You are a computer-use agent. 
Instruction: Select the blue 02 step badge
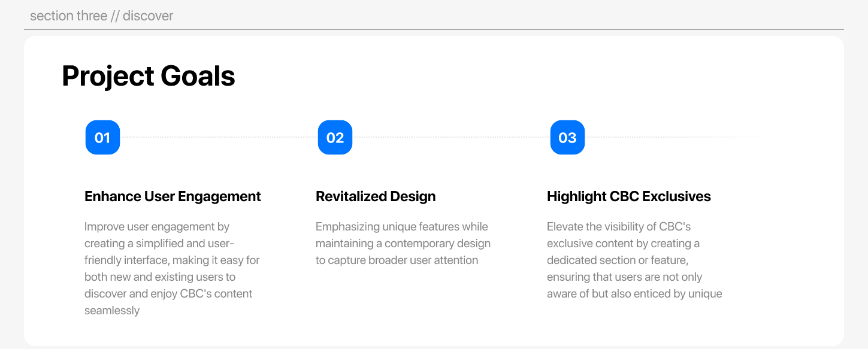pos(335,138)
